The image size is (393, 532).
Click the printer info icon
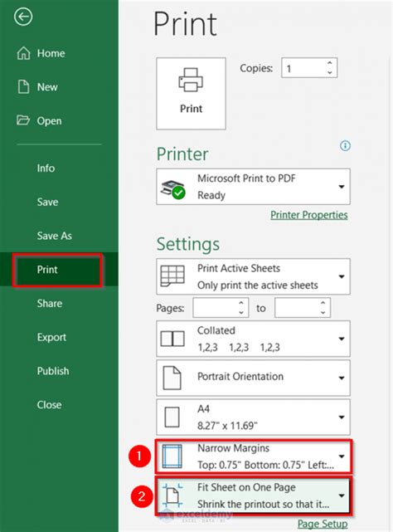[x=345, y=146]
